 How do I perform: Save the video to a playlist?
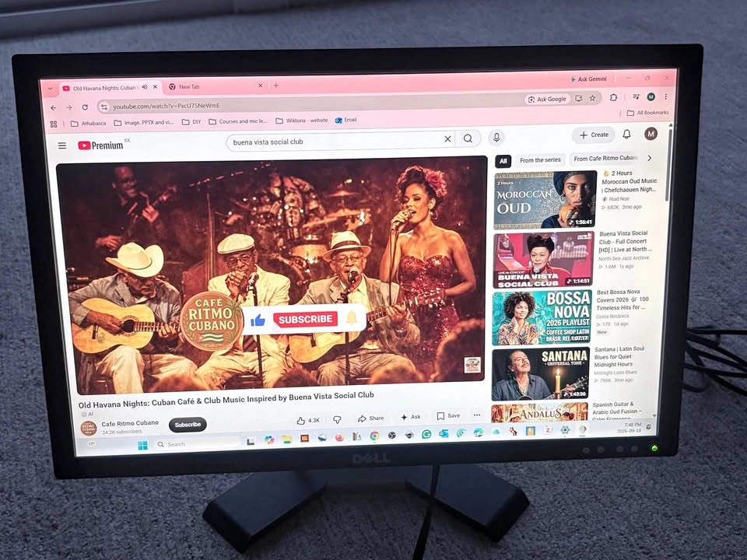click(x=448, y=415)
